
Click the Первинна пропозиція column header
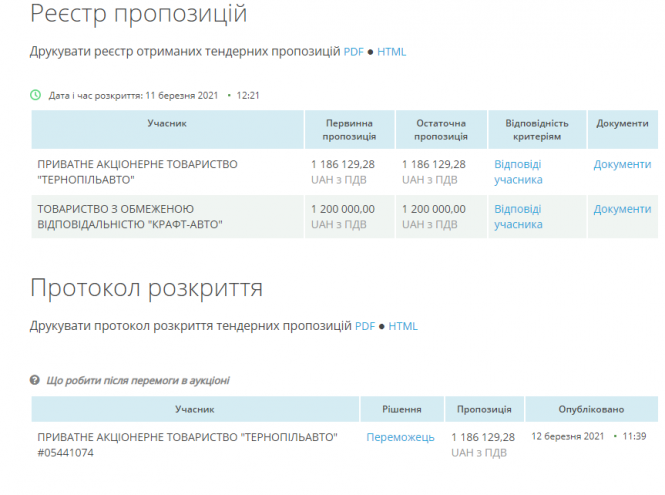pos(350,130)
